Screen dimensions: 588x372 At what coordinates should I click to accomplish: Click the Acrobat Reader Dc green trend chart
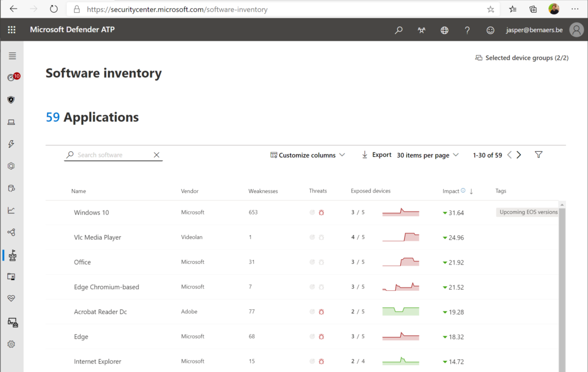[x=400, y=311]
